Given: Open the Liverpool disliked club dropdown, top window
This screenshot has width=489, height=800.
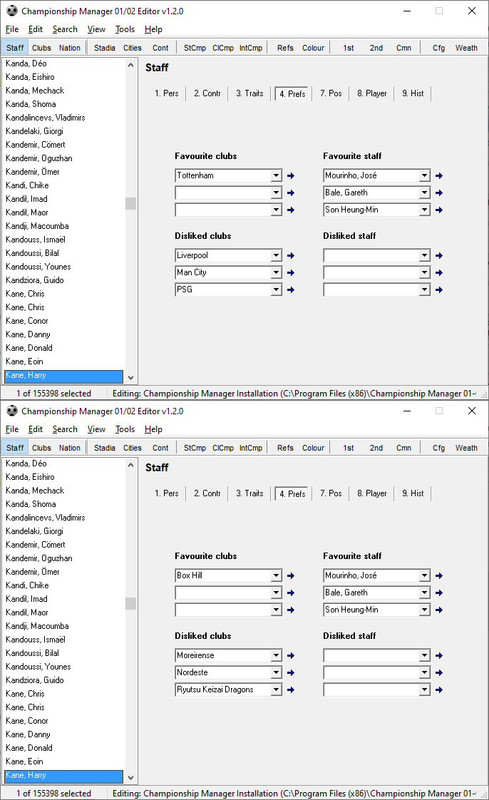Looking at the screenshot, I should [x=276, y=256].
